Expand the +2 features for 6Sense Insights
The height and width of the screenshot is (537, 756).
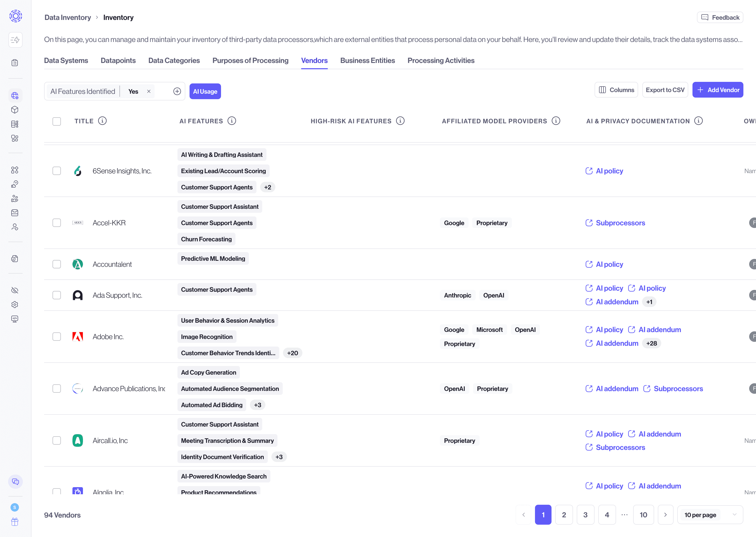[x=268, y=187]
